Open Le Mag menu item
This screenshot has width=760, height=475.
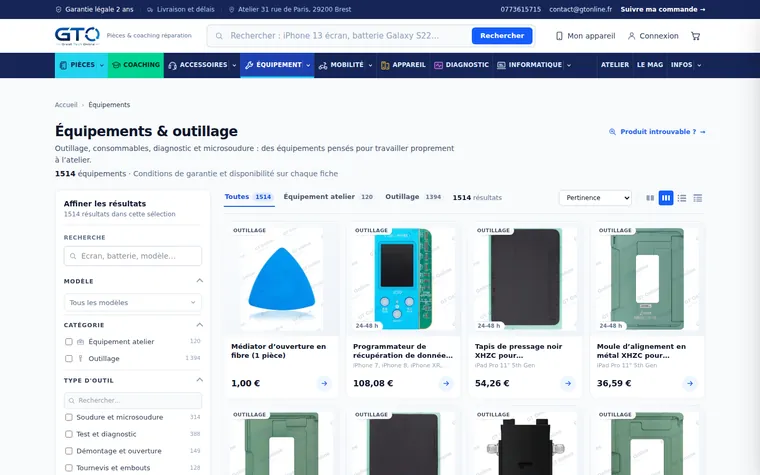click(649, 65)
